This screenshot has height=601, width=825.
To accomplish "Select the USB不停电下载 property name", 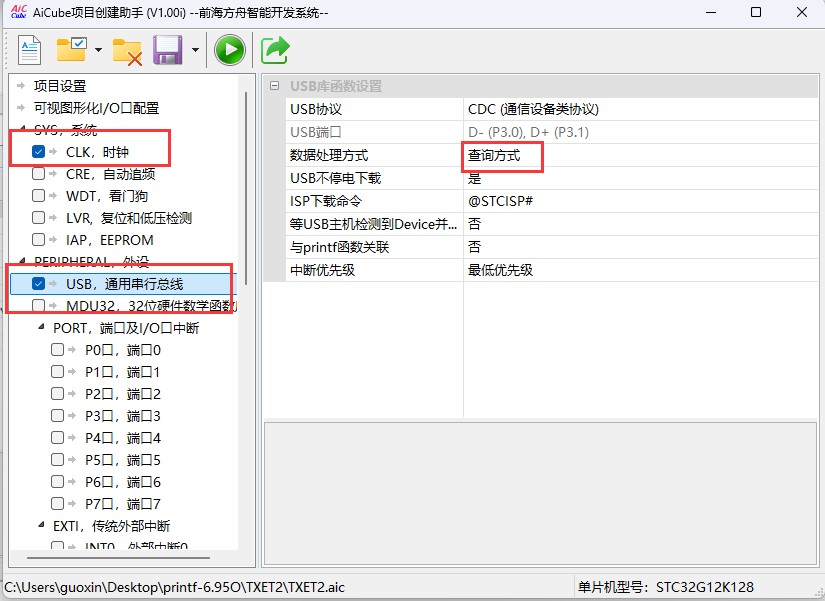I will (336, 178).
